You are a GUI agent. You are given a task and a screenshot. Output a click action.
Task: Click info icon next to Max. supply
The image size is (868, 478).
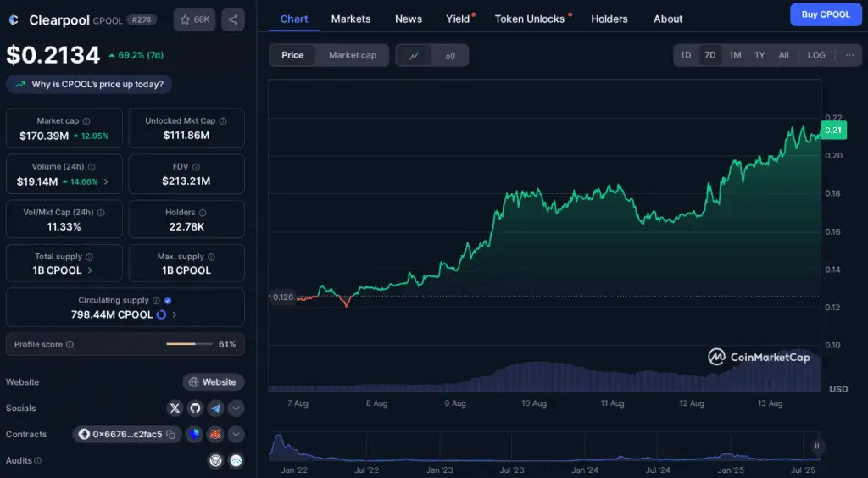pyautogui.click(x=211, y=257)
